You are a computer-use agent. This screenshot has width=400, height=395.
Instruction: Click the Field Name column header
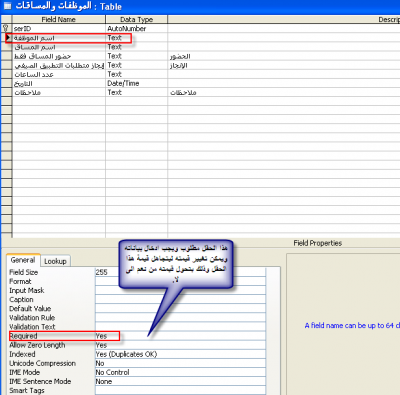coord(59,19)
